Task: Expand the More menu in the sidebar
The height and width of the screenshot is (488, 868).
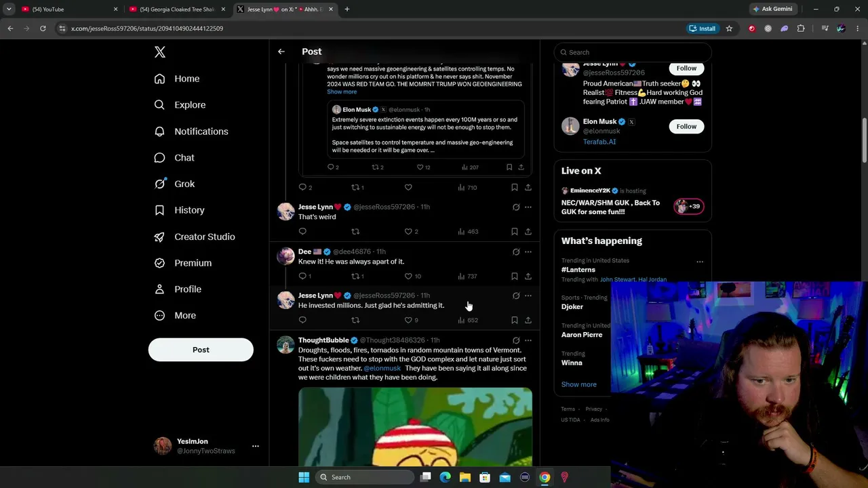Action: pos(175,316)
